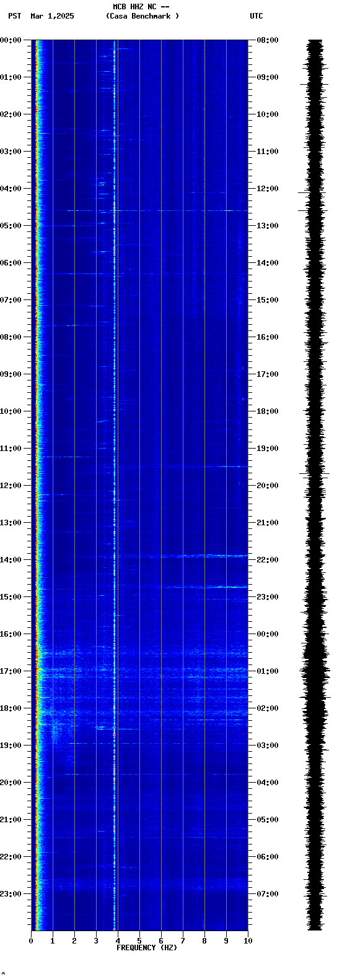Select the PST axis '07:00' time label
The height and width of the screenshot is (980, 342).
tap(11, 300)
